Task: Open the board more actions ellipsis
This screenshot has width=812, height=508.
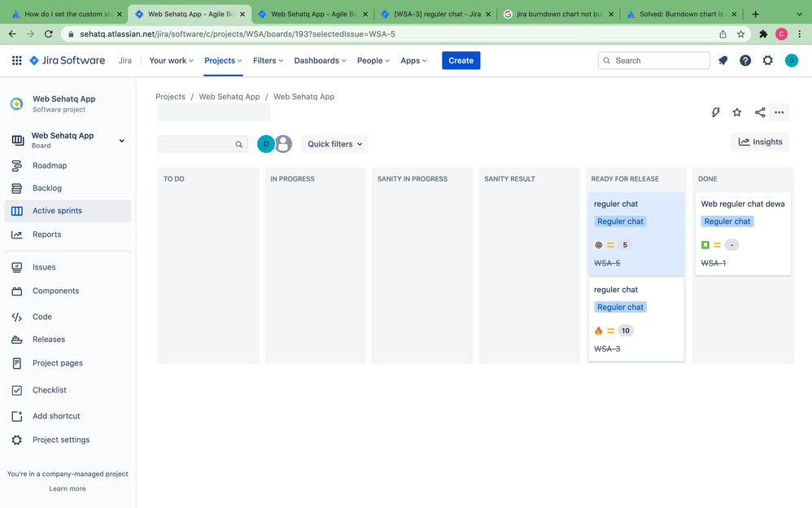Action: [779, 112]
